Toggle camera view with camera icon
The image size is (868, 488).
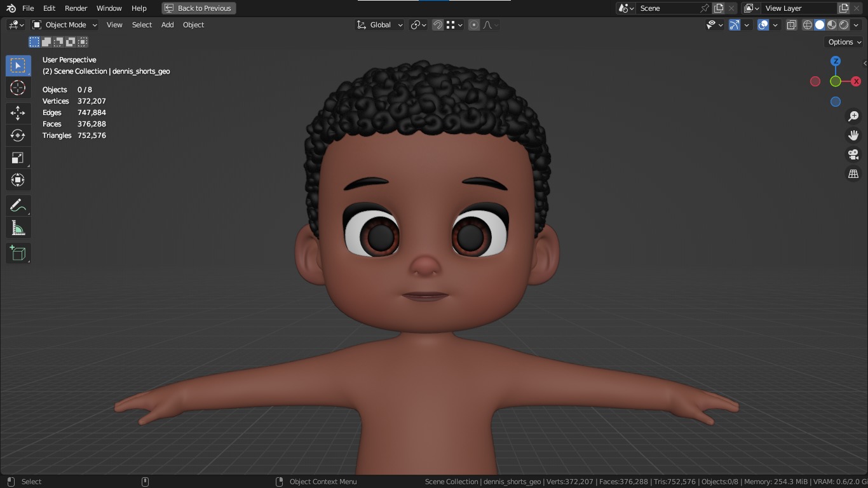853,154
